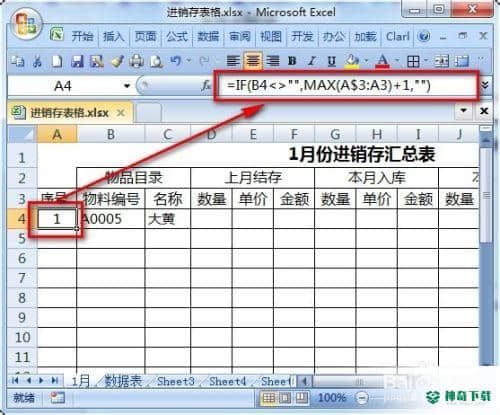Switch to the 数据表 sheet tab
500x415 pixels.
(x=123, y=381)
